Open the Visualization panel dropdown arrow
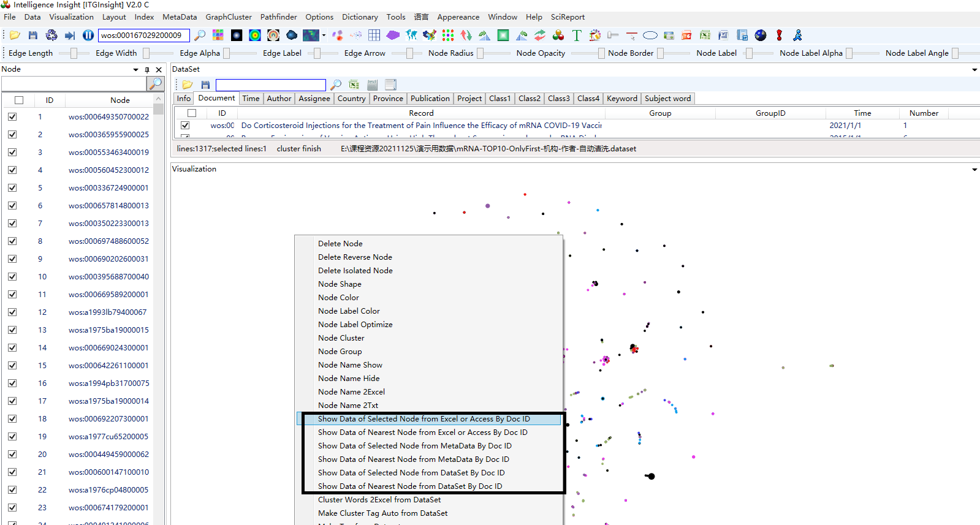 [x=974, y=170]
